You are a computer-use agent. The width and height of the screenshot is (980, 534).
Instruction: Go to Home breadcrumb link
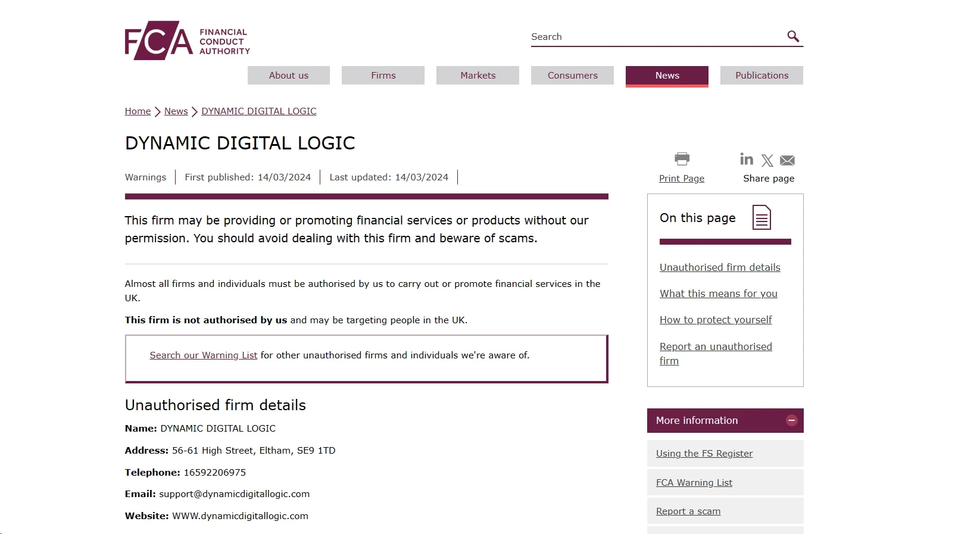click(138, 111)
